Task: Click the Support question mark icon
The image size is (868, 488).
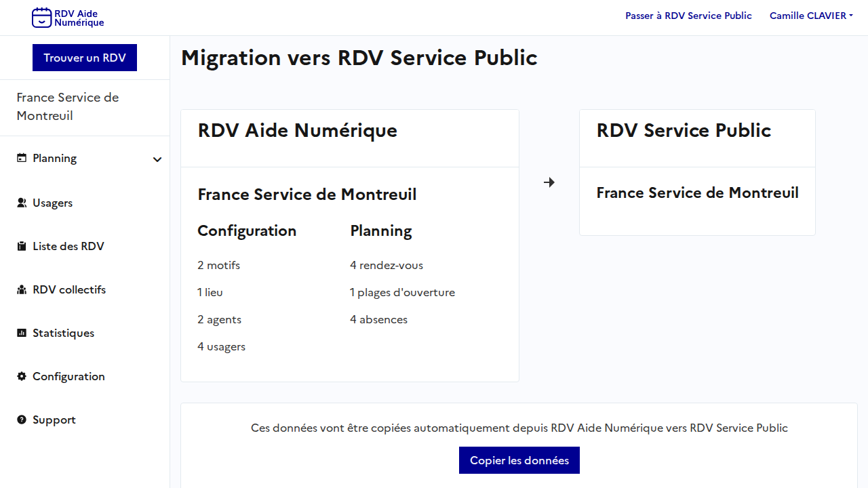Action: (22, 420)
